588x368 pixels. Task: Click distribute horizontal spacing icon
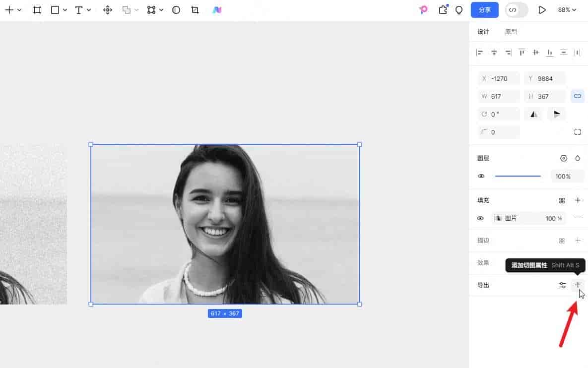coord(577,53)
